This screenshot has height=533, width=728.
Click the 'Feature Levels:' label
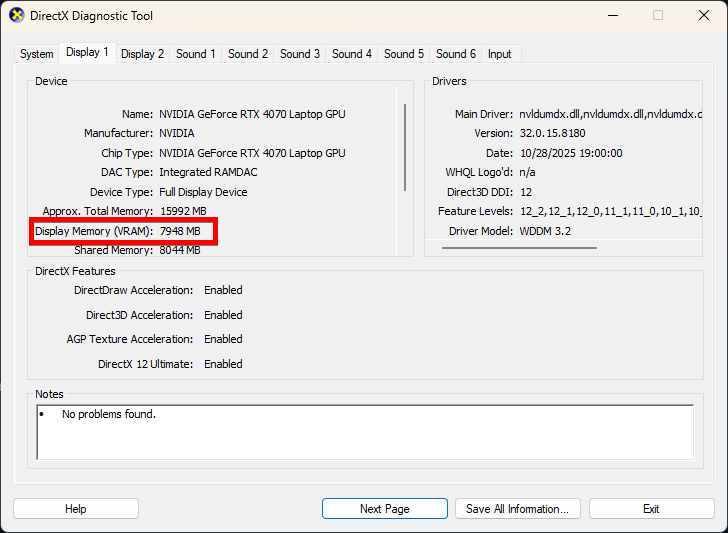[x=475, y=211]
